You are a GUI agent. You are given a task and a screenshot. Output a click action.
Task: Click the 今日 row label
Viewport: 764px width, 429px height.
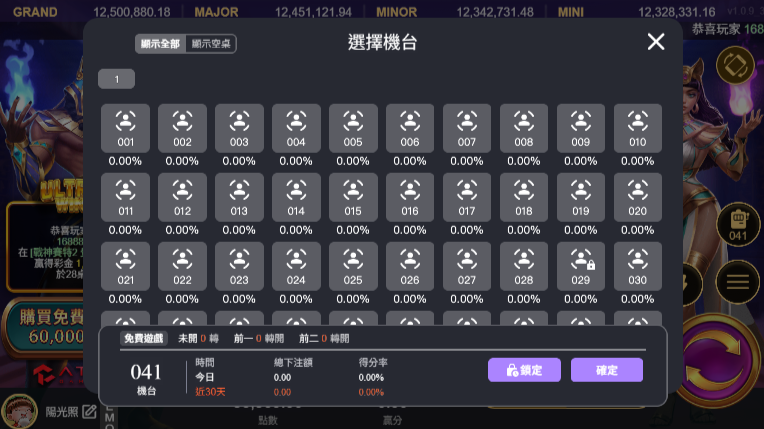coord(205,377)
